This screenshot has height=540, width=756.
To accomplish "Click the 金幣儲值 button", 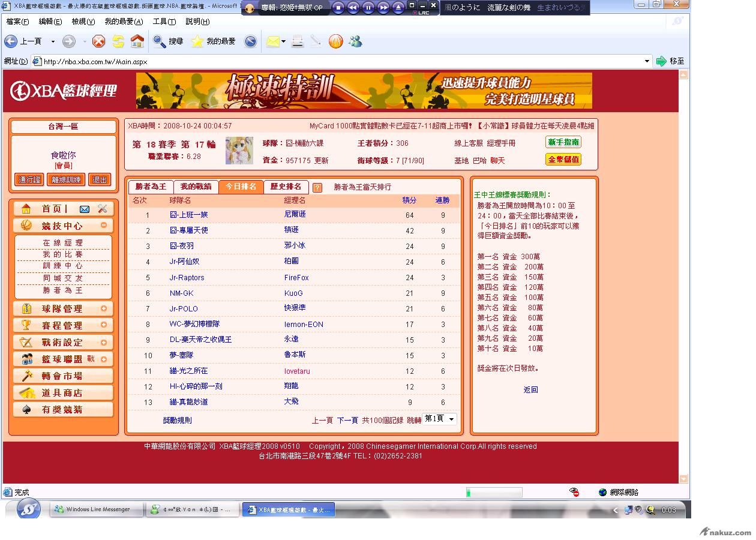I will tap(563, 160).
